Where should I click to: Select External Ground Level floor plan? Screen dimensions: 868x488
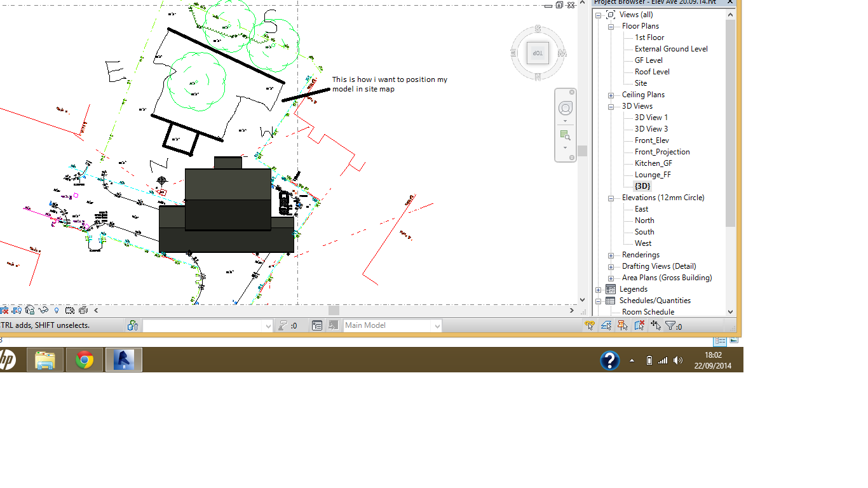pos(671,49)
